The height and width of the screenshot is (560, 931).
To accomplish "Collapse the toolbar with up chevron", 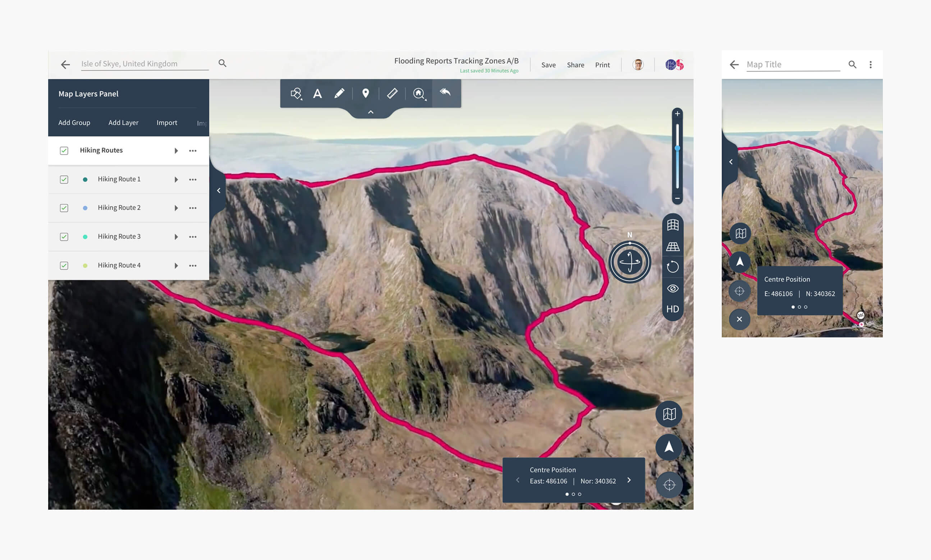I will tap(371, 113).
